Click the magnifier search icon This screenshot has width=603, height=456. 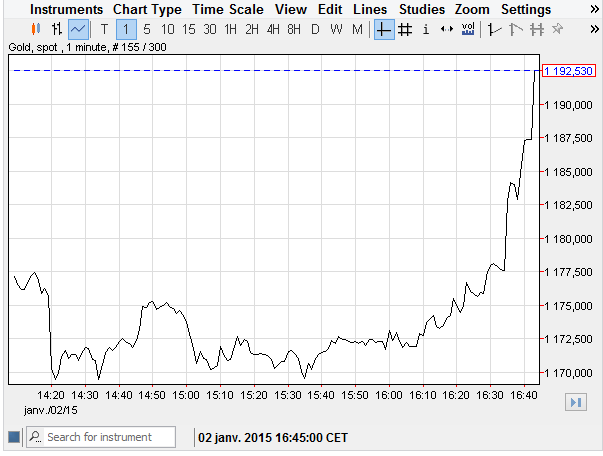[35, 437]
